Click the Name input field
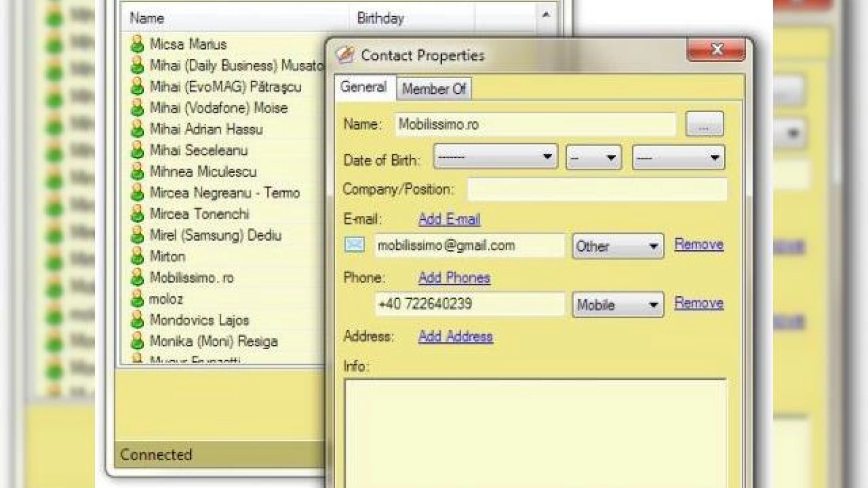868x488 pixels. pyautogui.click(x=535, y=124)
